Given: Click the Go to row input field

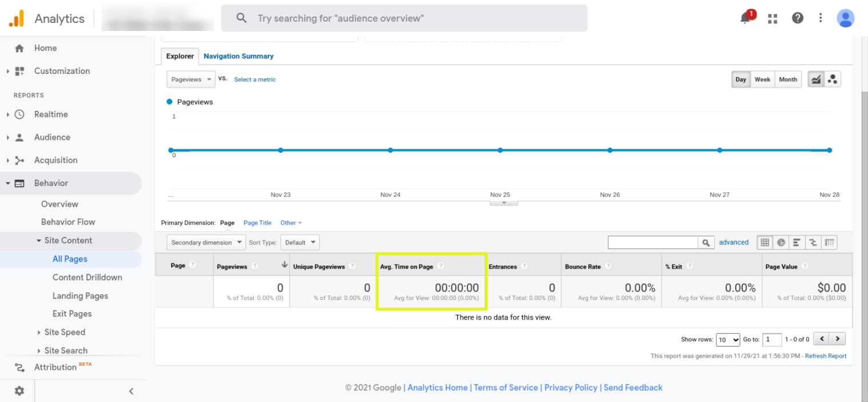Looking at the screenshot, I should click(772, 340).
